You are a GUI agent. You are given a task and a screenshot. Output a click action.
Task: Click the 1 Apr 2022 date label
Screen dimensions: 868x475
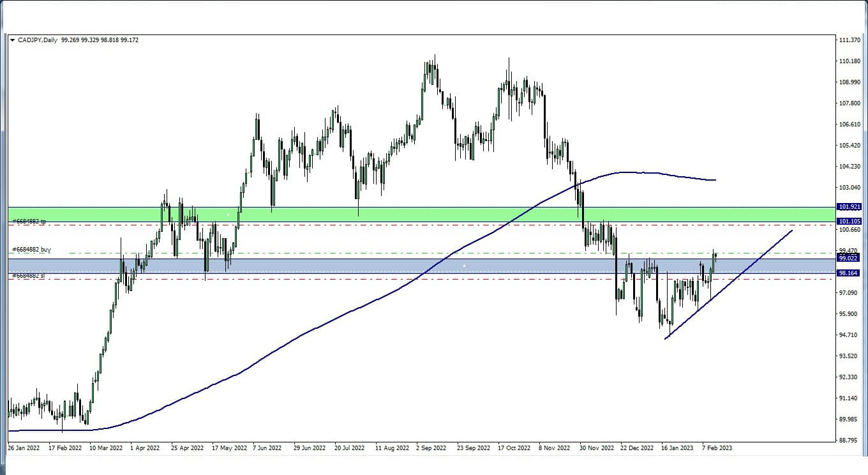(145, 448)
